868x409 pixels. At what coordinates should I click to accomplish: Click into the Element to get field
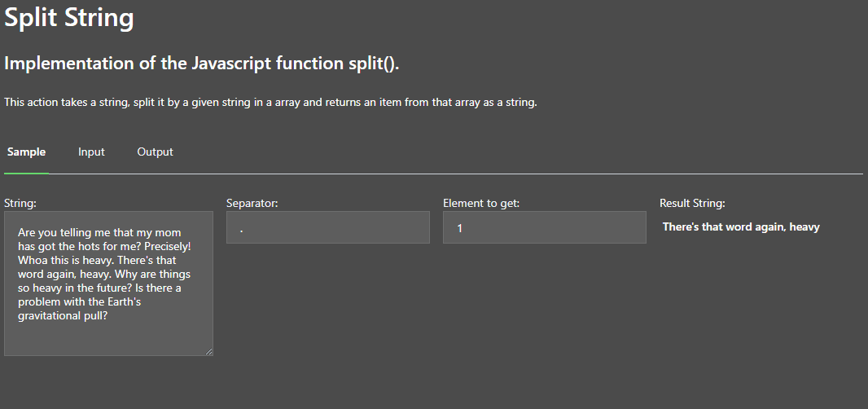coord(544,228)
